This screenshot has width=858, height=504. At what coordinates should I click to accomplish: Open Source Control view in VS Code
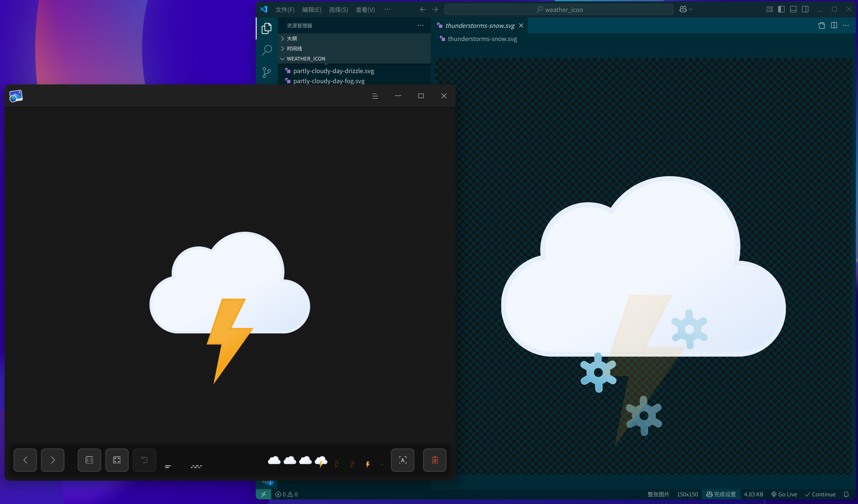click(x=267, y=72)
